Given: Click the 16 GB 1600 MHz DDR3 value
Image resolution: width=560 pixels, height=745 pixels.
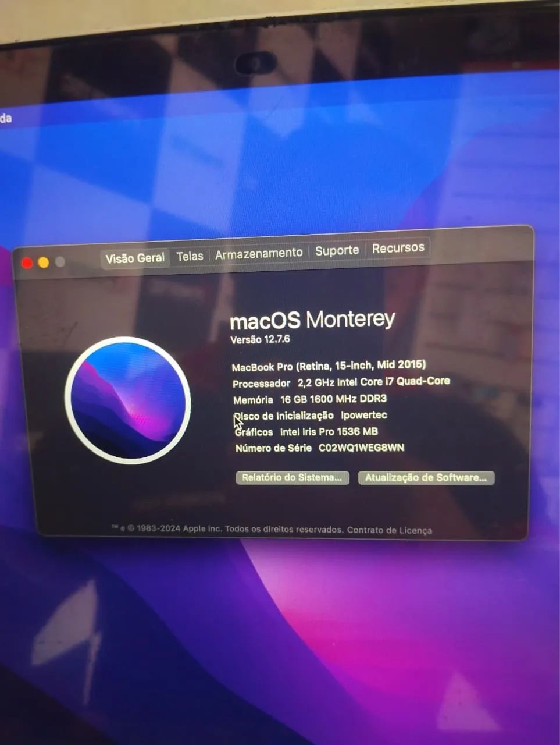Looking at the screenshot, I should (333, 399).
